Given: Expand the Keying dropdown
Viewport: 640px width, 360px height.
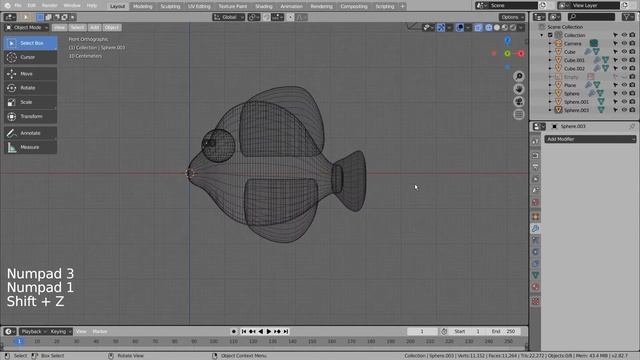Looking at the screenshot, I should (60, 331).
